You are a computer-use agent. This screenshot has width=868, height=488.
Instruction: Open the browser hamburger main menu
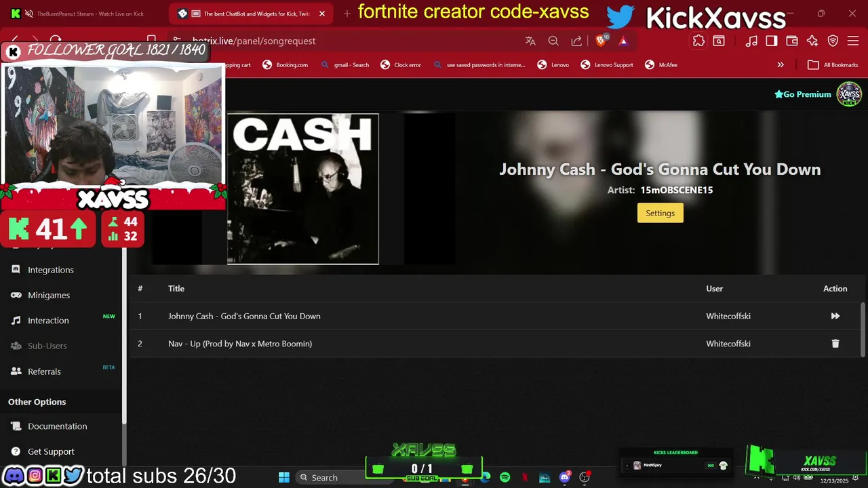(853, 41)
